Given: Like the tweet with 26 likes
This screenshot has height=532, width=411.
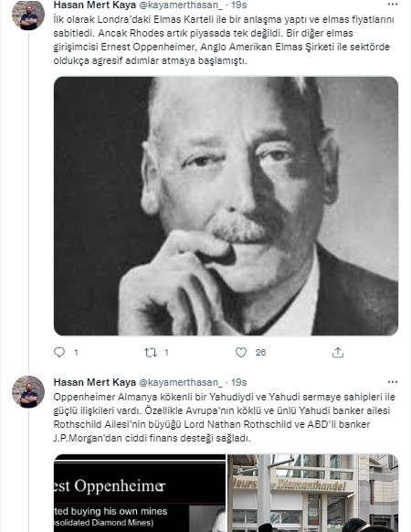Looking at the screenshot, I should 241,353.
